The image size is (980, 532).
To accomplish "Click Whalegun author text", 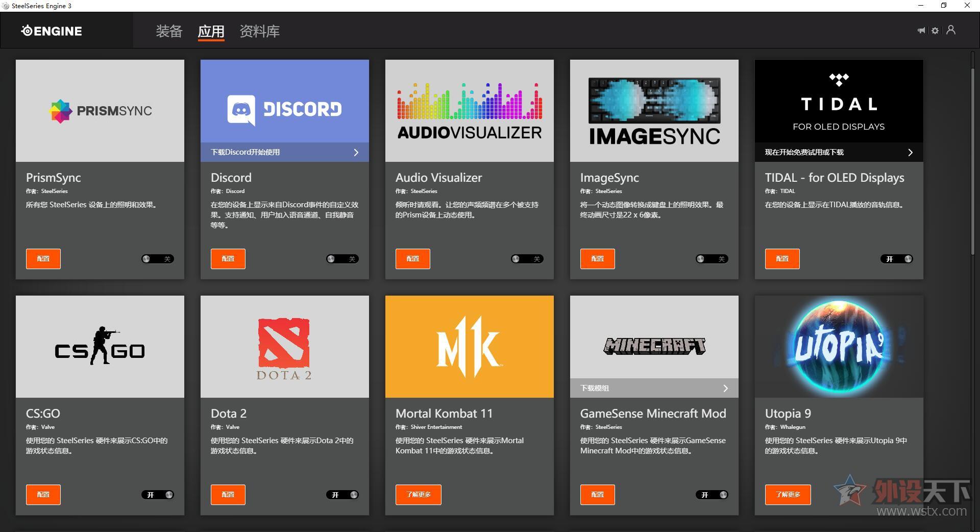I will click(793, 427).
